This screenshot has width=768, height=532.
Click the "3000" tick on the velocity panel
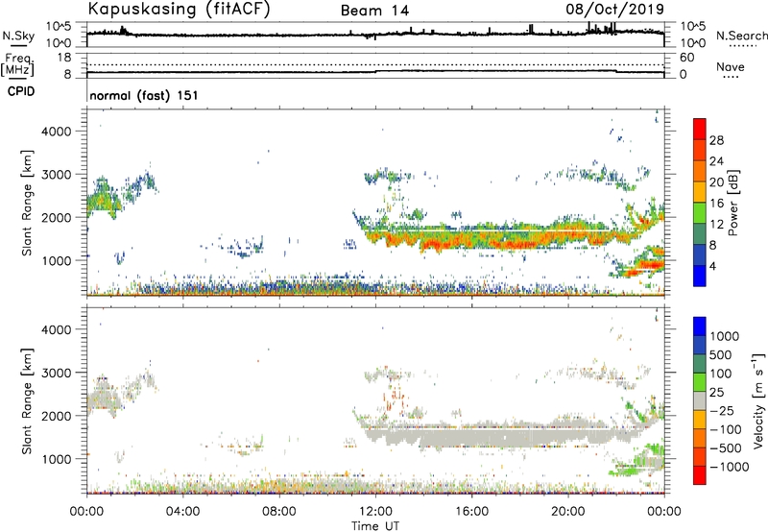pyautogui.click(x=57, y=373)
